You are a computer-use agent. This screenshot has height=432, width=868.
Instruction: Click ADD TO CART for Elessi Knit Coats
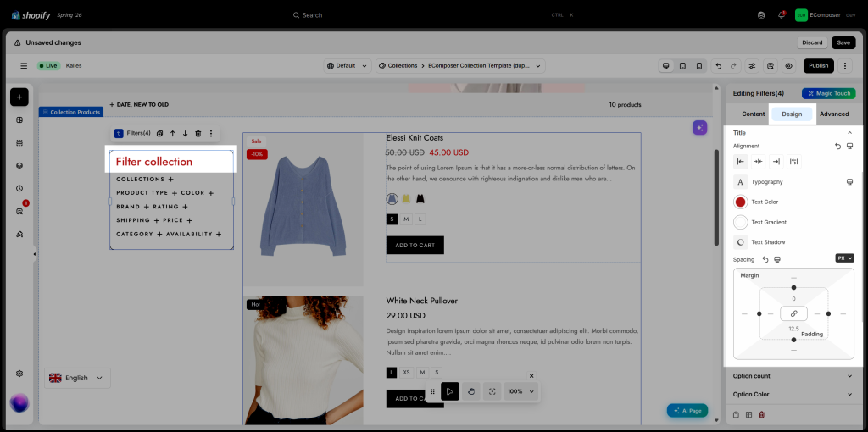click(x=415, y=245)
